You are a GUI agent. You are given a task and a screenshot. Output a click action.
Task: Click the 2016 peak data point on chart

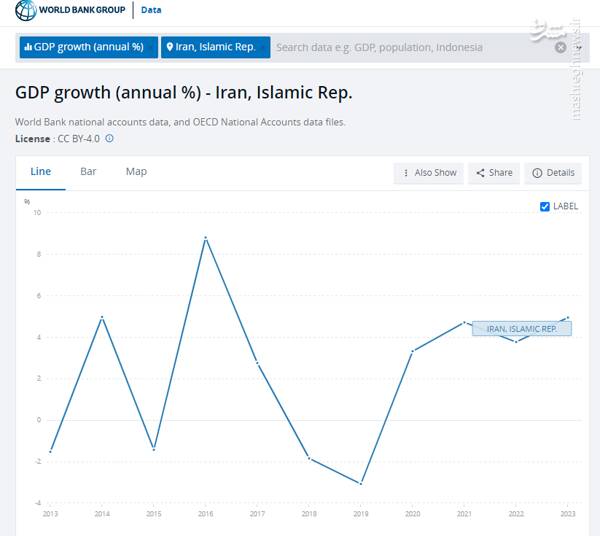tap(205, 238)
